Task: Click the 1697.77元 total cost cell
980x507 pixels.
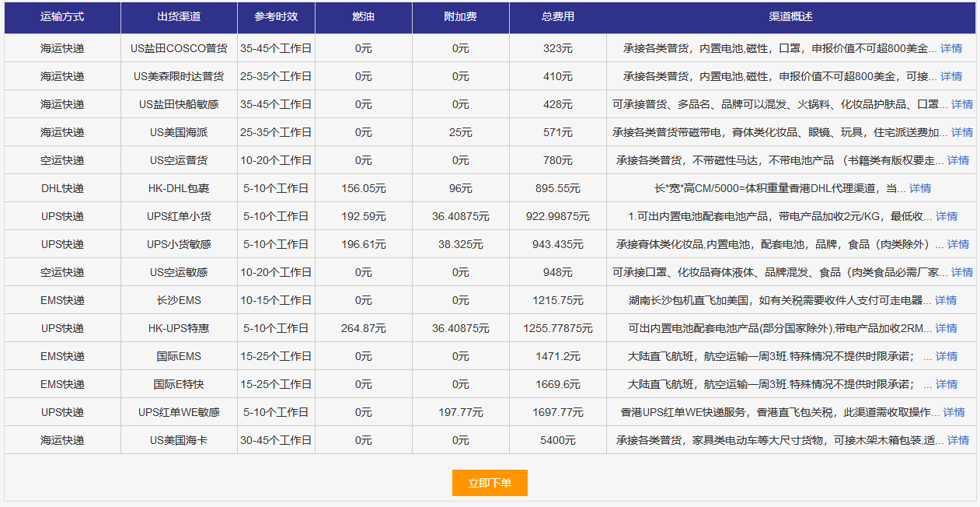Action: point(558,412)
